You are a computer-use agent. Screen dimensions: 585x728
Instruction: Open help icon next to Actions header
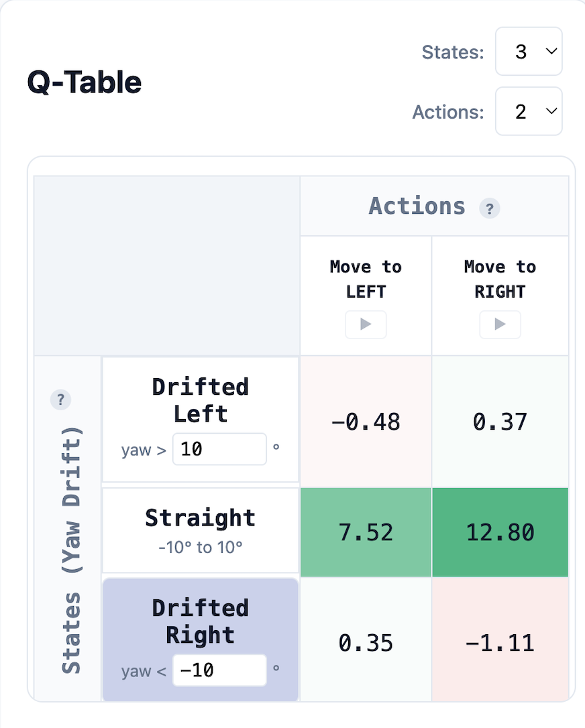point(489,208)
